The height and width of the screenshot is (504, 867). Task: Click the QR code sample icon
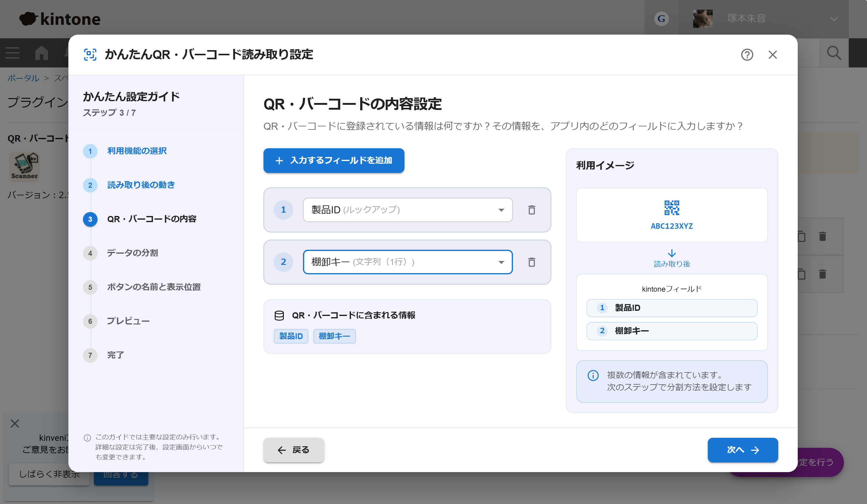coord(672,208)
